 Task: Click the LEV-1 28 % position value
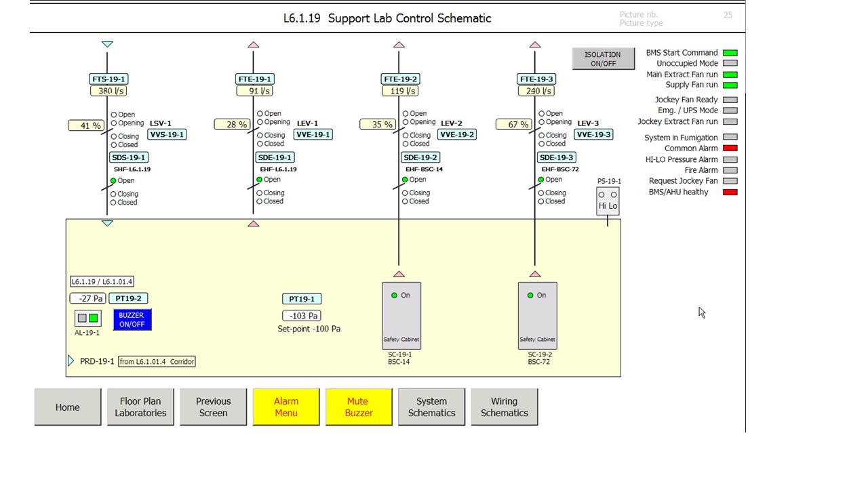pos(232,124)
